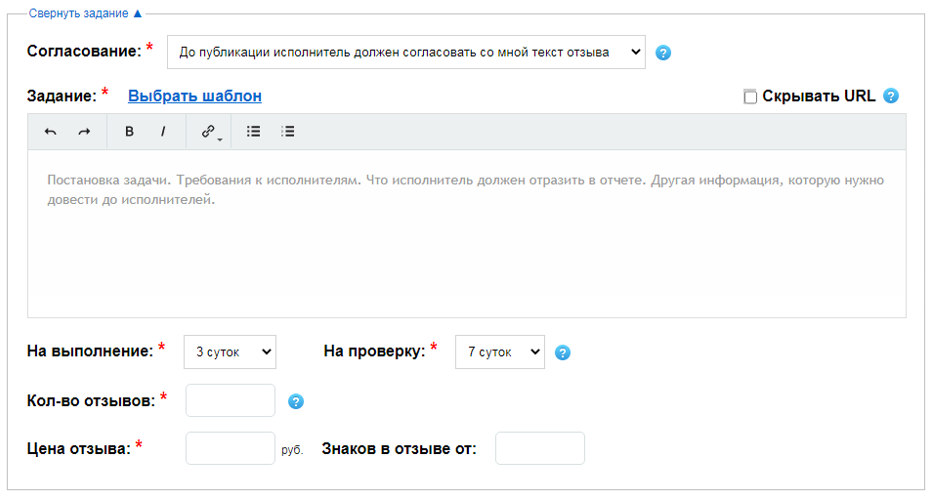Click the Задание label
Image resolution: width=929 pixels, height=495 pixels.
pyautogui.click(x=62, y=95)
